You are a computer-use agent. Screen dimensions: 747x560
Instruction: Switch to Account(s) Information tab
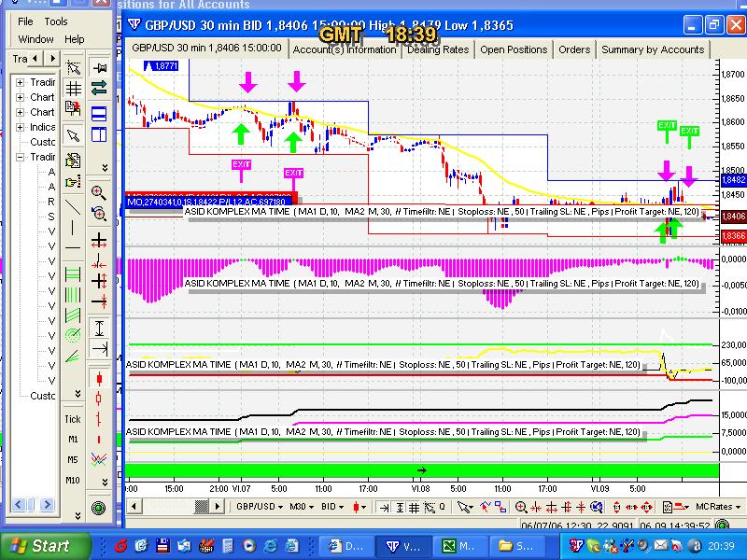coord(345,49)
